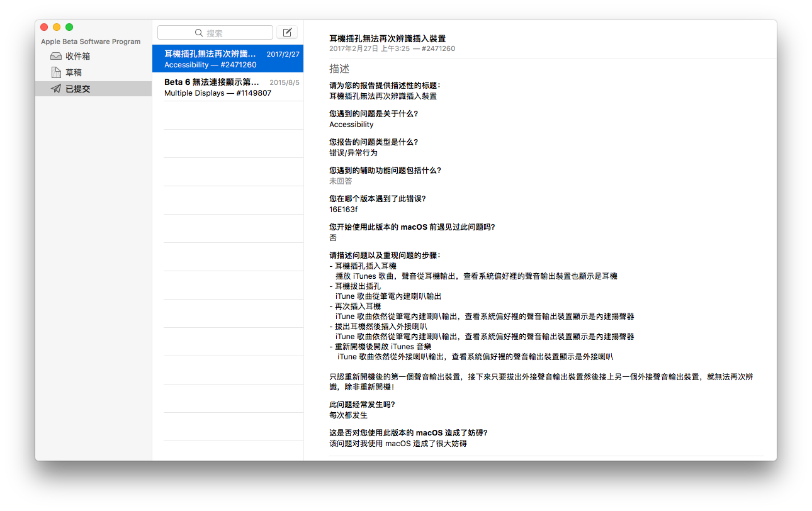Minimize the window with yellow button
This screenshot has height=511, width=812.
57,27
